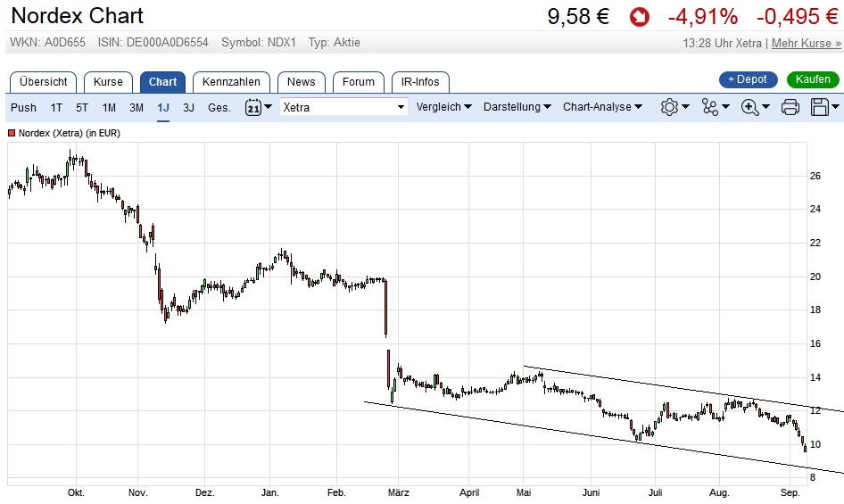Click the 26 label on price axis
This screenshot has height=504, width=844.
point(815,176)
